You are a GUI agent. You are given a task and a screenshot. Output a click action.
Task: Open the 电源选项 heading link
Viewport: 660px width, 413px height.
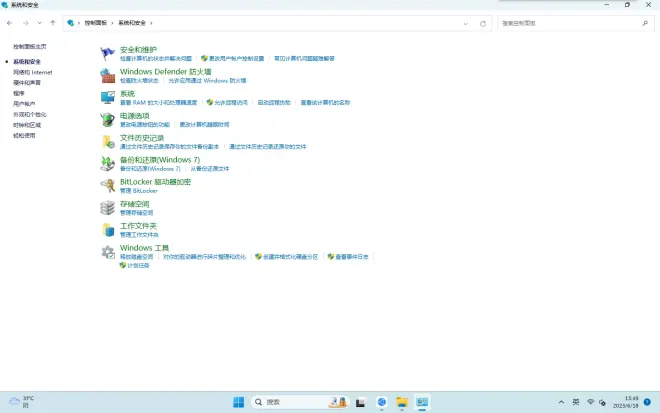point(135,115)
